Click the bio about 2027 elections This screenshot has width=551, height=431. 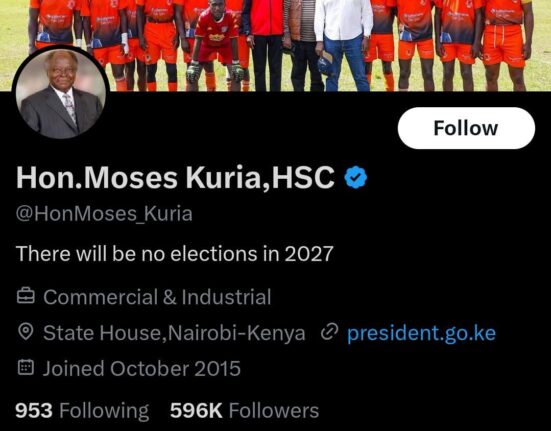pos(174,254)
